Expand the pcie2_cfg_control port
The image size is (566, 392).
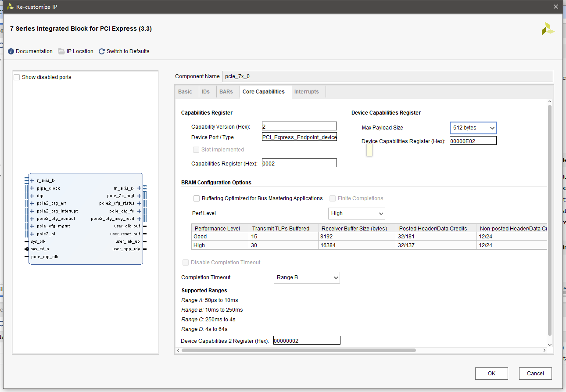coord(32,219)
